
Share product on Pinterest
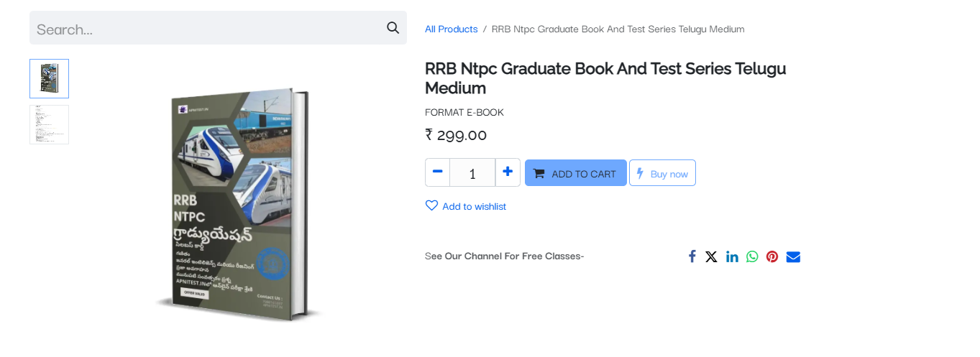[772, 256]
